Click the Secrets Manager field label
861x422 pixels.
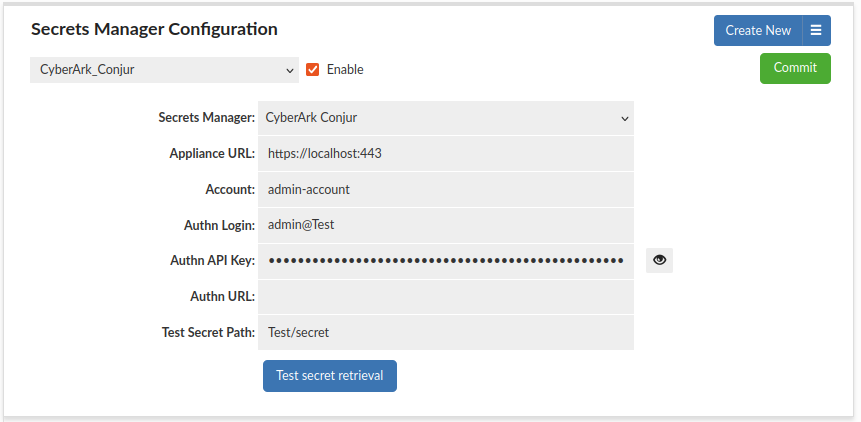207,118
